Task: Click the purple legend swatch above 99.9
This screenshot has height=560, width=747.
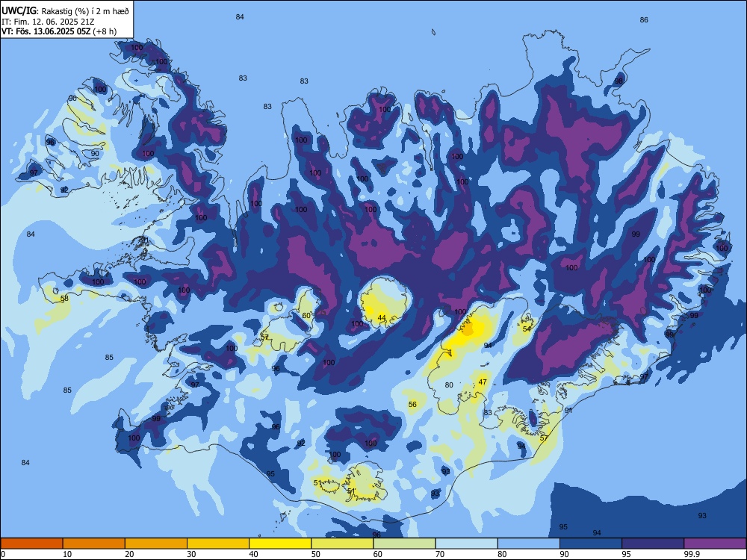Action: 715,544
